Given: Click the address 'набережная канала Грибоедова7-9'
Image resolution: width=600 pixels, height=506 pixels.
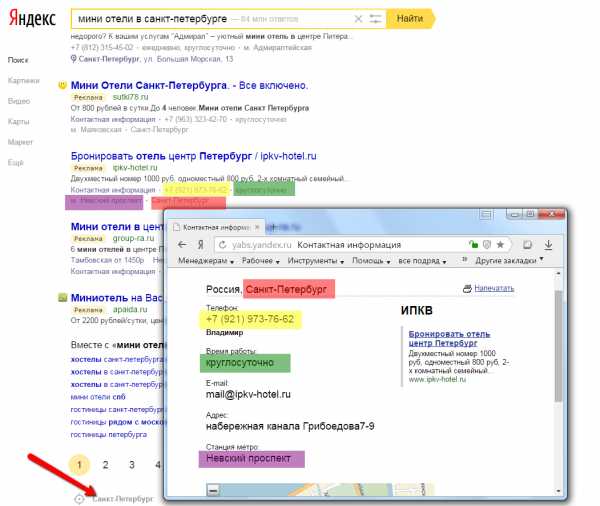Looking at the screenshot, I should pos(290,426).
